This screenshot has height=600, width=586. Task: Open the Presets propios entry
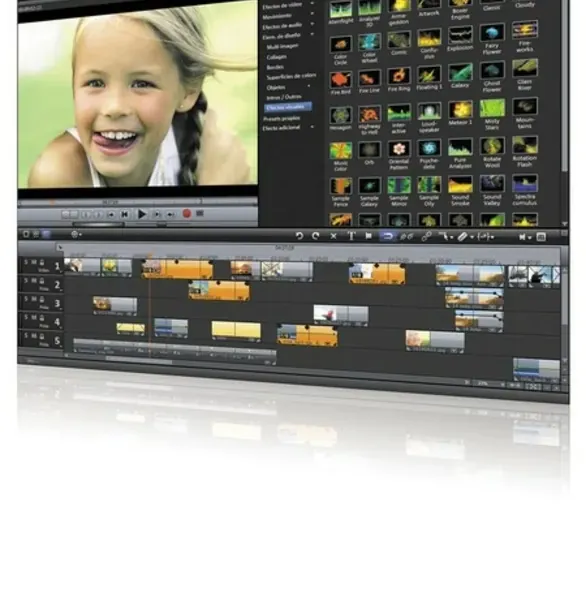point(281,118)
